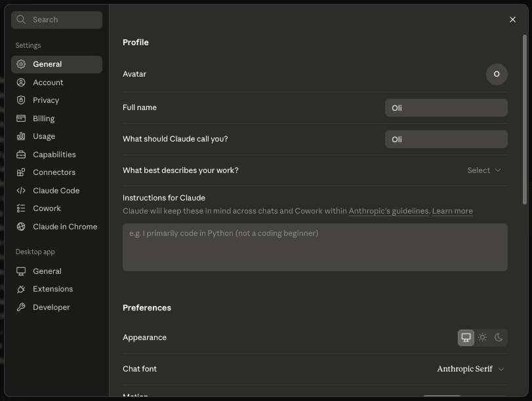
Task: Click the What should Claude call you field
Action: coord(446,140)
